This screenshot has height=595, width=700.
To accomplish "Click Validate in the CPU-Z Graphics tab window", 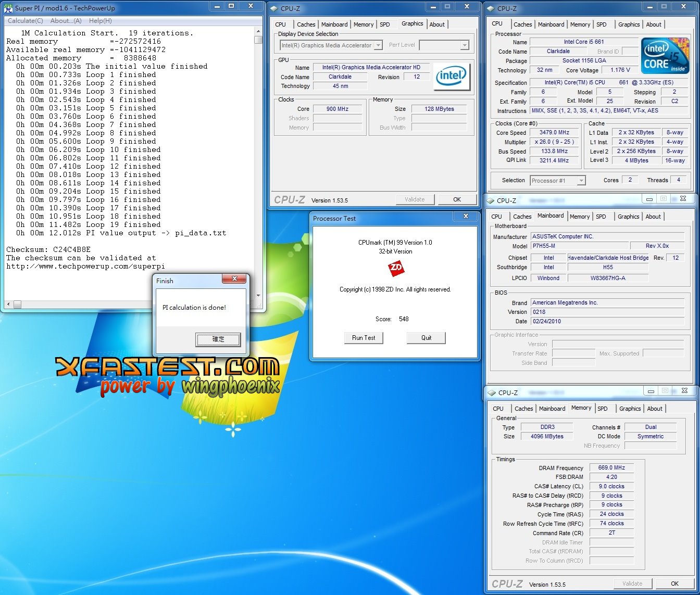I will 415,199.
